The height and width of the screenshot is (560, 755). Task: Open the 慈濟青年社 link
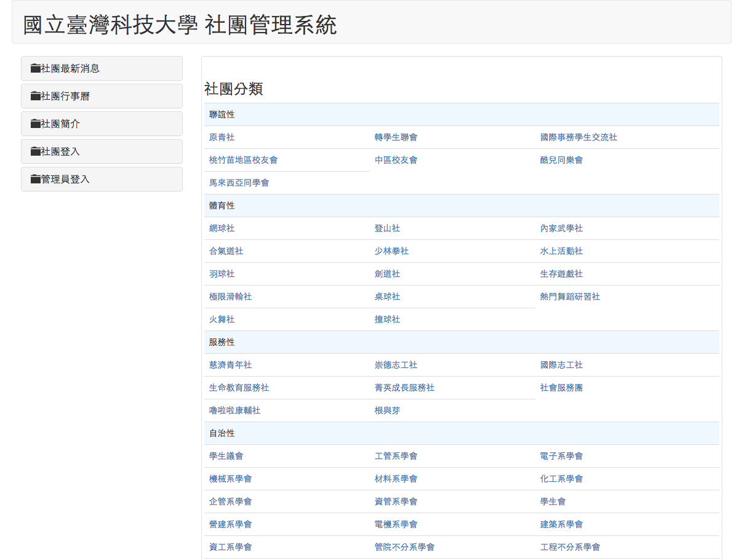[x=230, y=365]
